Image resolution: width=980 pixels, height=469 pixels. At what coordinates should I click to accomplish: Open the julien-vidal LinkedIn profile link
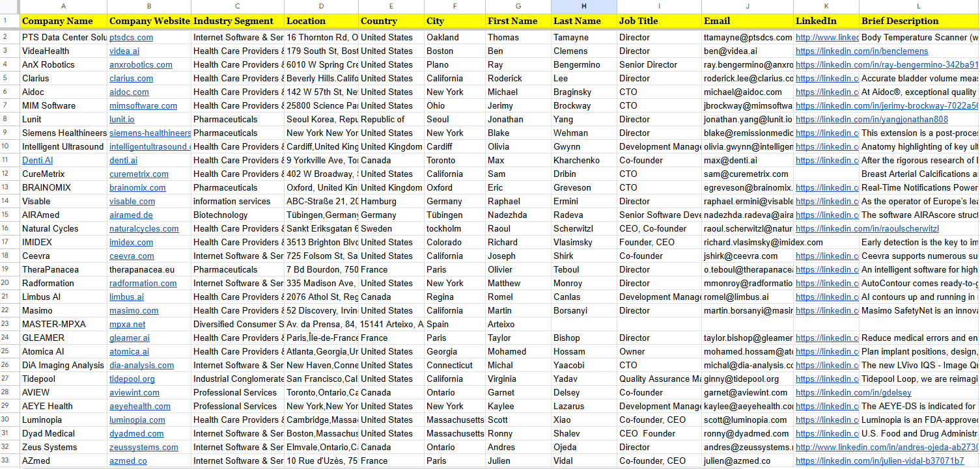(879, 461)
